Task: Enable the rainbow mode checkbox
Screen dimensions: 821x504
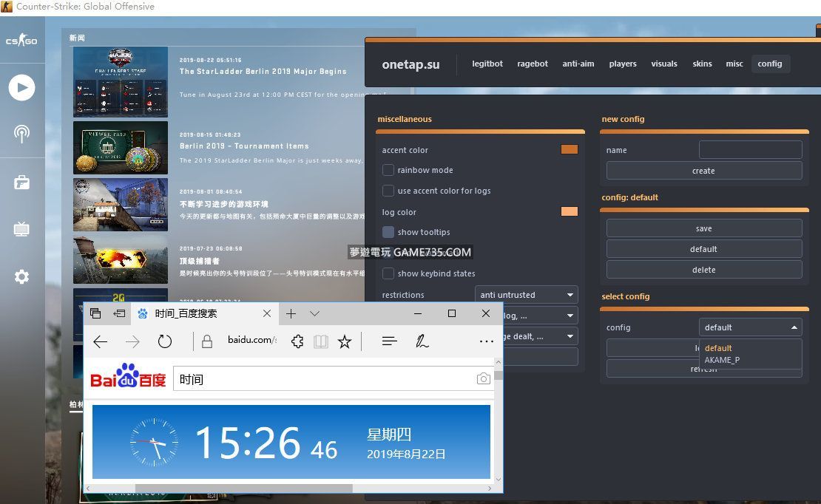Action: 388,170
